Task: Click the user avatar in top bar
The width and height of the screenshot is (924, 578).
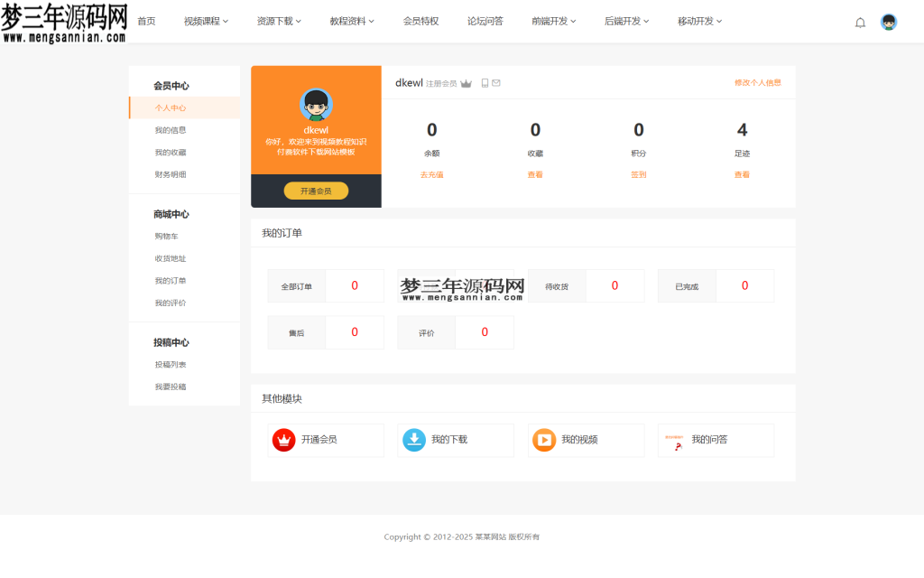Action: click(x=889, y=22)
